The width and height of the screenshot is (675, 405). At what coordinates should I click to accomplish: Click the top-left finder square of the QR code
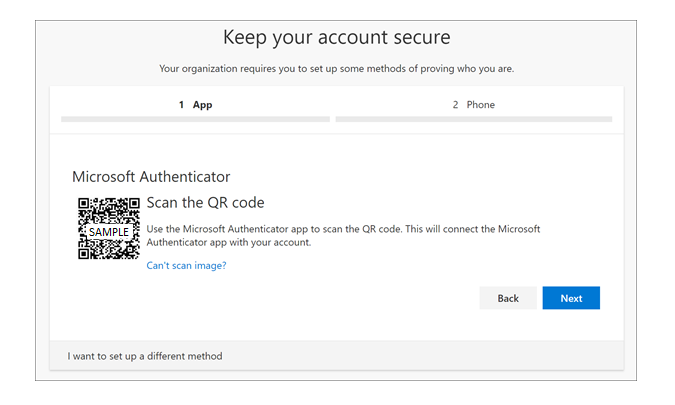84,203
